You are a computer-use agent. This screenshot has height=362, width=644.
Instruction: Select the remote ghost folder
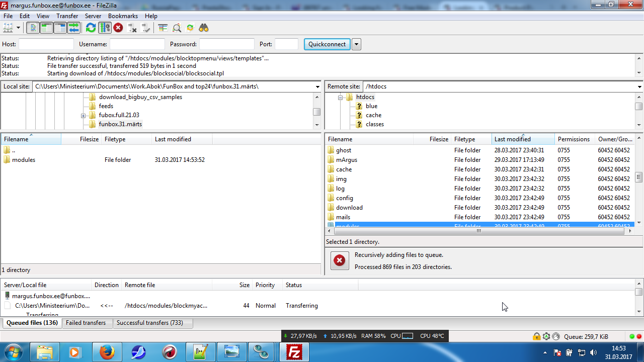tap(344, 150)
